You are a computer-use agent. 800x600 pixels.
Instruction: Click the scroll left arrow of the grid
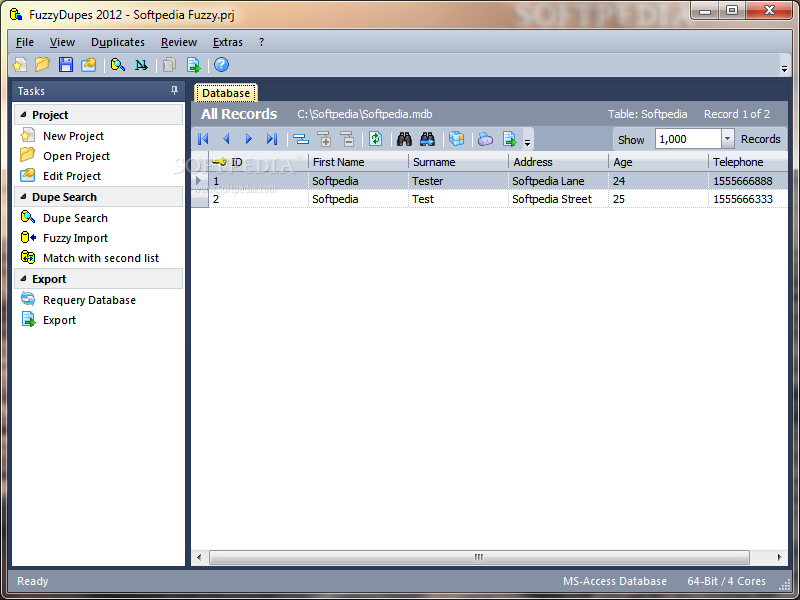click(199, 557)
